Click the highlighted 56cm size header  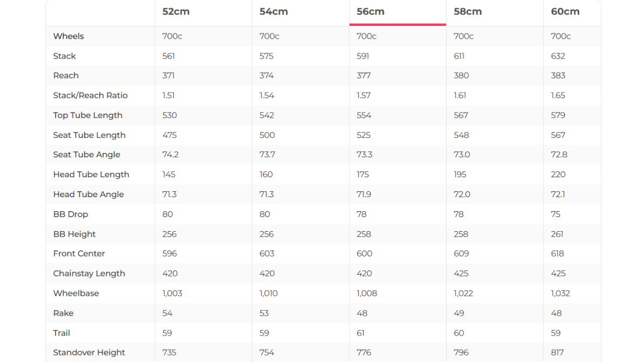[371, 11]
